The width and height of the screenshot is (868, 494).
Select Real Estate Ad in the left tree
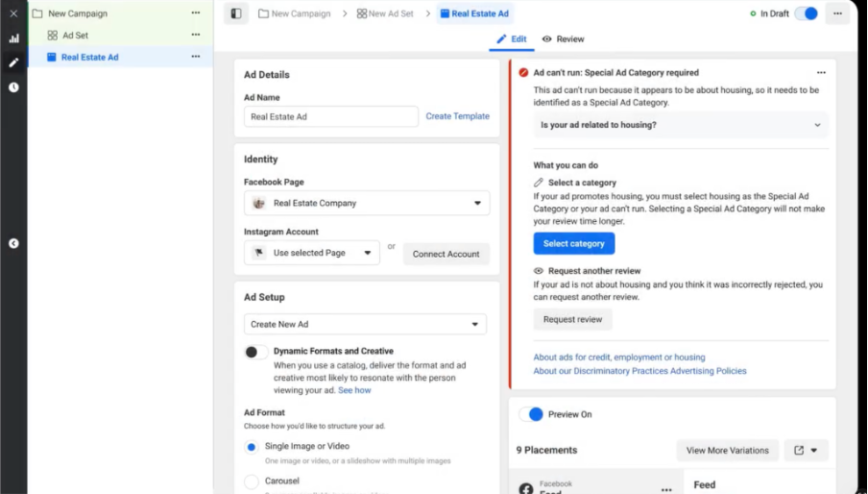[x=89, y=57]
